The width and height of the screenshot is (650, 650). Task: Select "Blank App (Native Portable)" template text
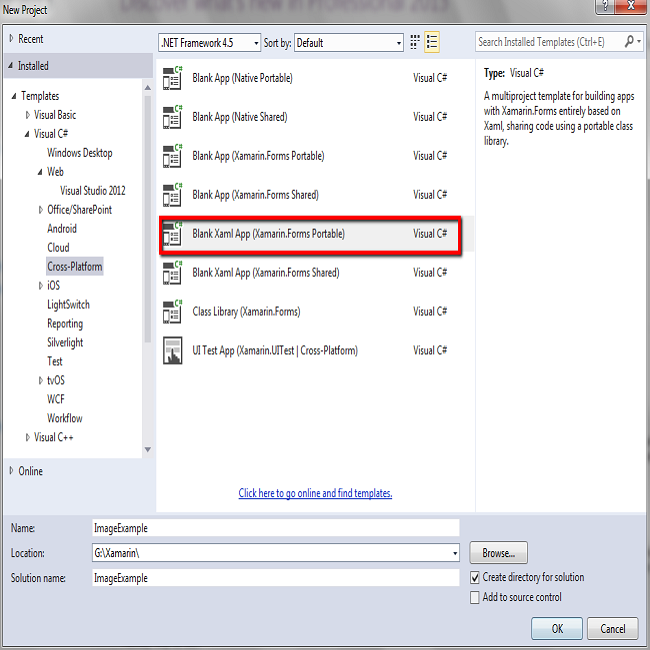tap(243, 78)
